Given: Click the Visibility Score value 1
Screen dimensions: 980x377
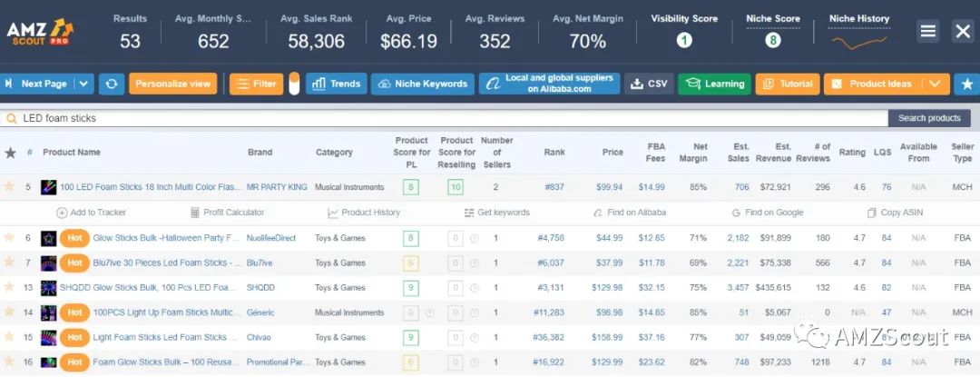Looking at the screenshot, I should [684, 40].
